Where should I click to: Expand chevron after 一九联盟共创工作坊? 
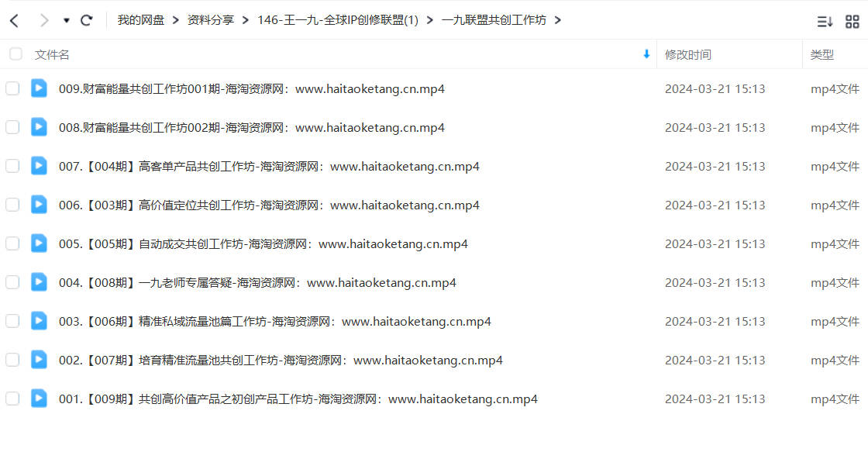click(557, 20)
